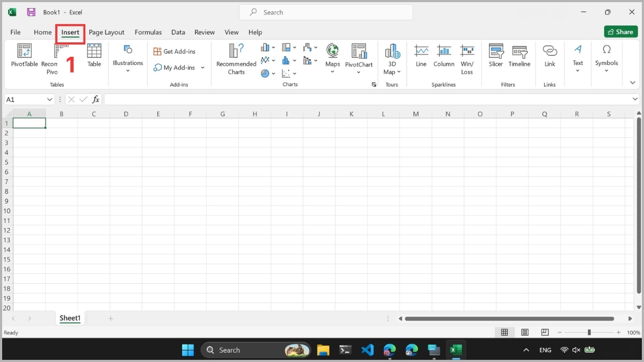Insert a Slicer filter

tap(496, 56)
